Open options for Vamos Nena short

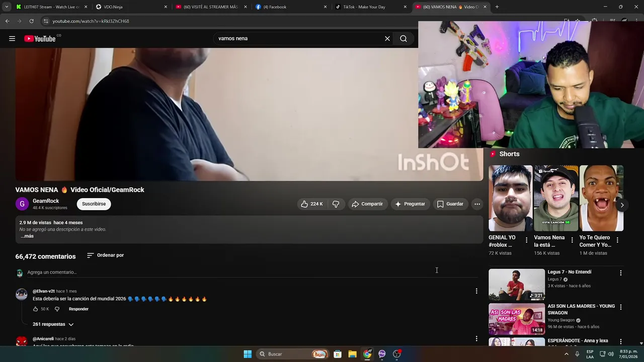572,240
